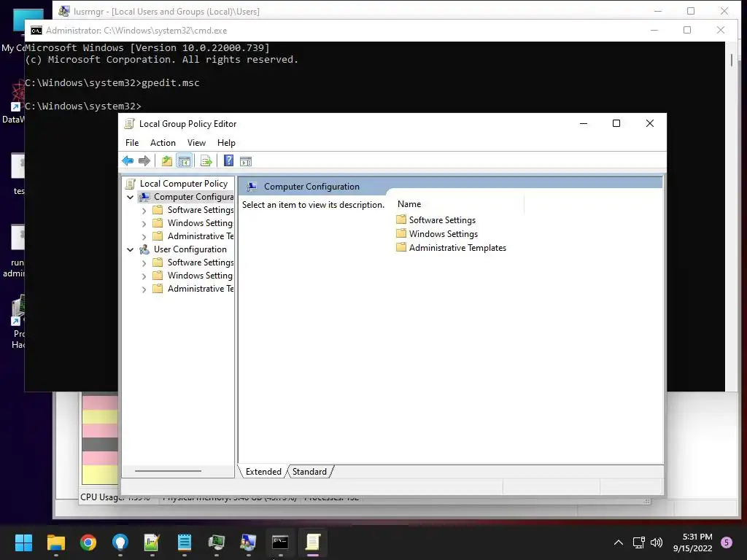This screenshot has height=560, width=747.
Task: Open the volume tray icon
Action: point(657,542)
